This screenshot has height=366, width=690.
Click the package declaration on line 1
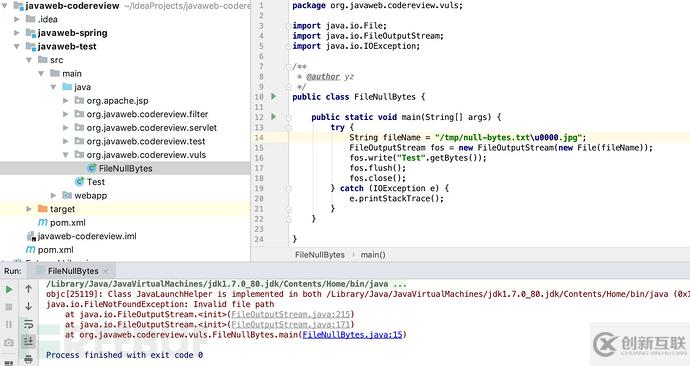378,5
